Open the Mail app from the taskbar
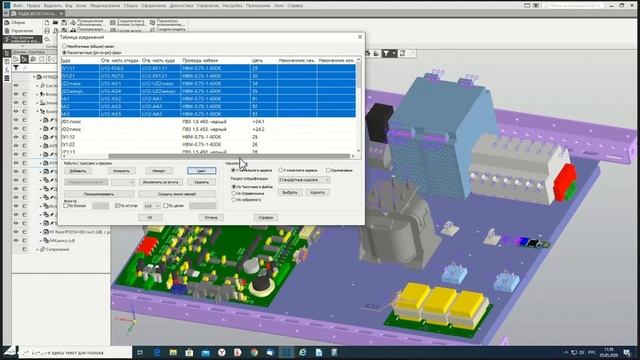Screen dimensions: 640x360 [205, 352]
